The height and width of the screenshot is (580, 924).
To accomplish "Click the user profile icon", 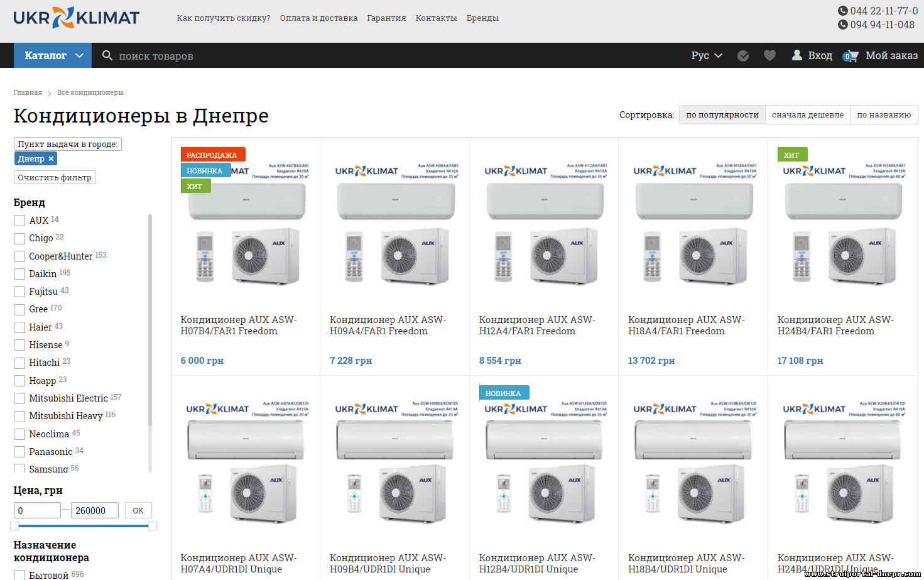I will tap(796, 55).
